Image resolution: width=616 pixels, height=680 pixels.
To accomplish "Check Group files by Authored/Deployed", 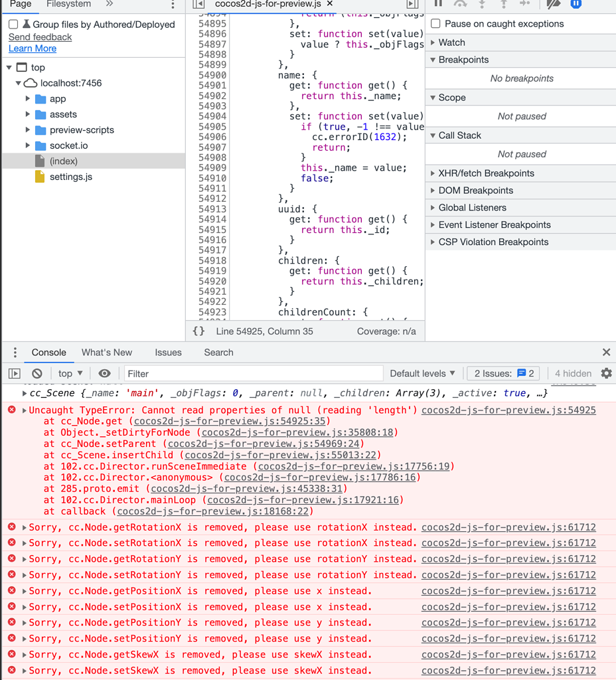I will pos(13,25).
